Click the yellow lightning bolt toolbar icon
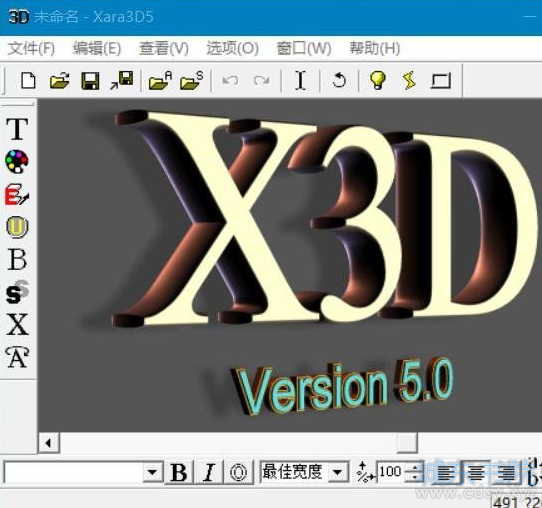Image resolution: width=542 pixels, height=508 pixels. point(409,81)
